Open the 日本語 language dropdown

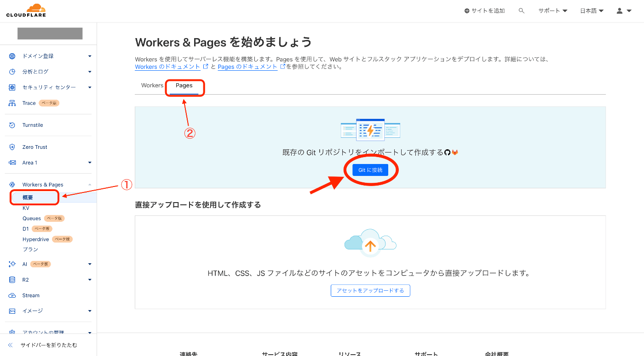[592, 11]
